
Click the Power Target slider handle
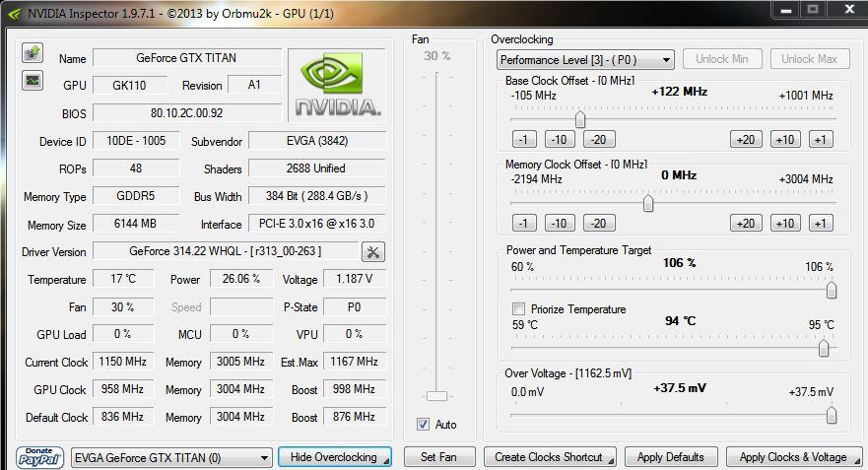pyautogui.click(x=831, y=290)
